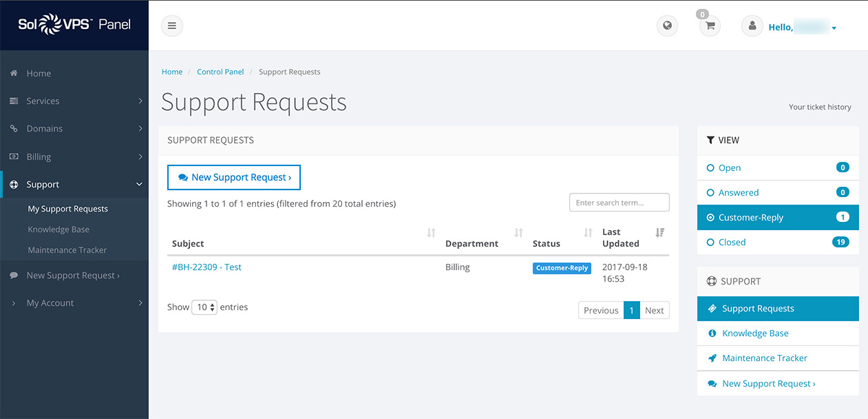
Task: Expand the Services sidebar menu
Action: click(74, 101)
